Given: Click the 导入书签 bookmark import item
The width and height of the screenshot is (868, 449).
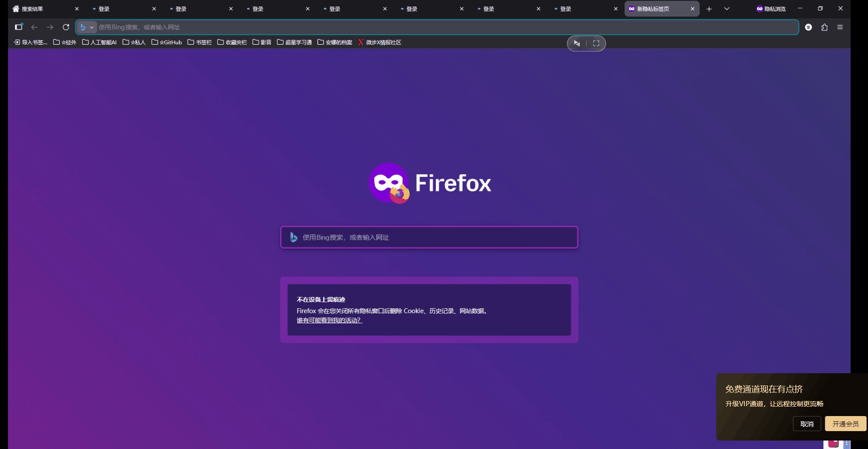Looking at the screenshot, I should 31,42.
